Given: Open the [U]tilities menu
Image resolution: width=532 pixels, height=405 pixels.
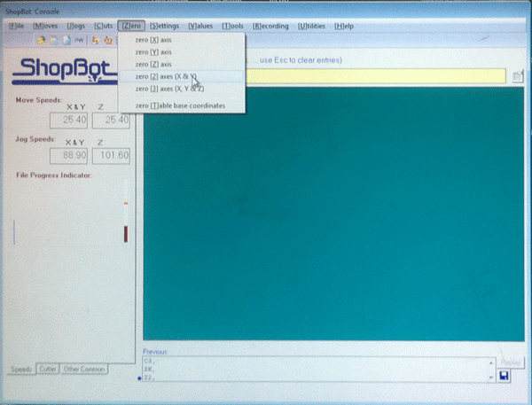Looking at the screenshot, I should pos(311,26).
